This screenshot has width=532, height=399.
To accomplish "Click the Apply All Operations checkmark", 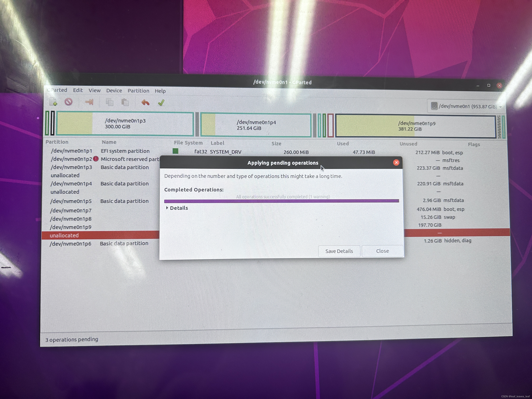I will [x=161, y=103].
